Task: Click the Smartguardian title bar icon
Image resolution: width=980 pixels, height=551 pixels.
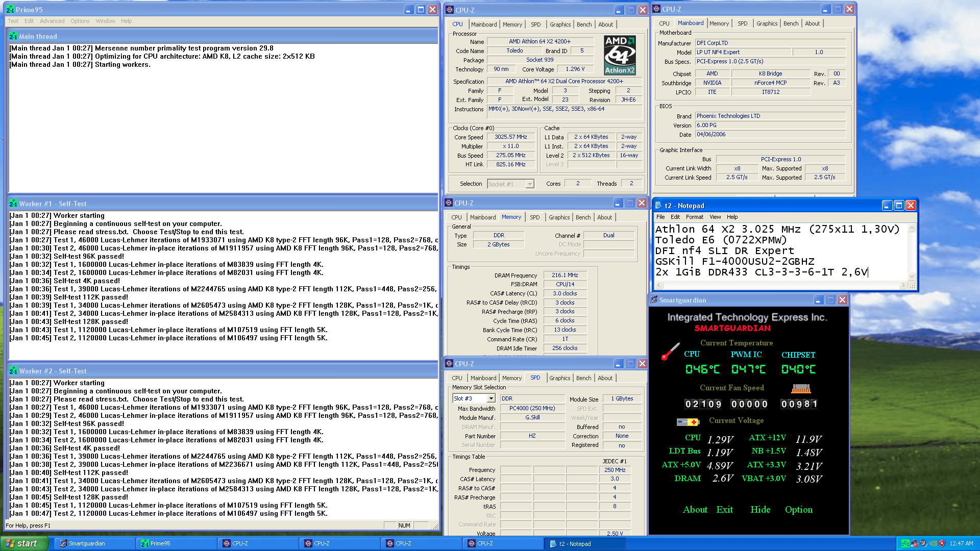Action: [x=654, y=299]
